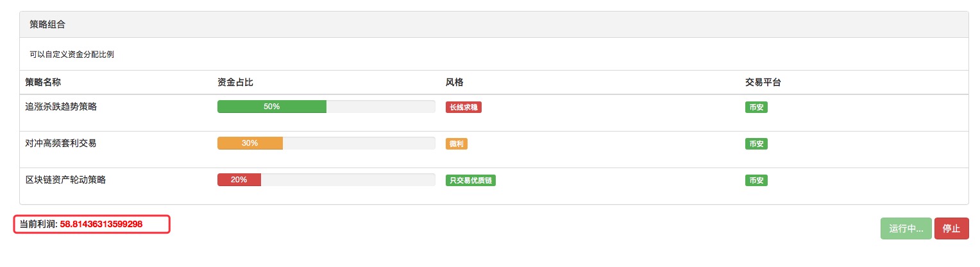
Task: Click the 币安 tag for 追涨杀跌趋势策略
Action: point(756,107)
